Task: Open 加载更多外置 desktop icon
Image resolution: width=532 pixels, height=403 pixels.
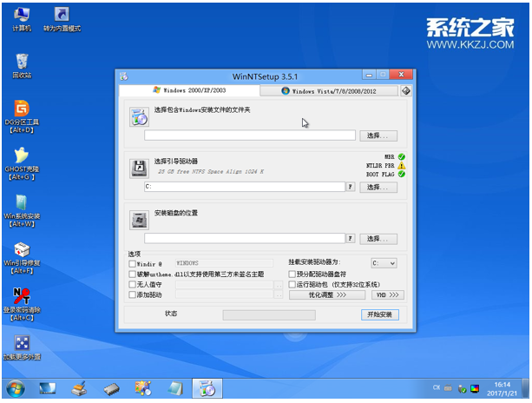Action: 22,347
